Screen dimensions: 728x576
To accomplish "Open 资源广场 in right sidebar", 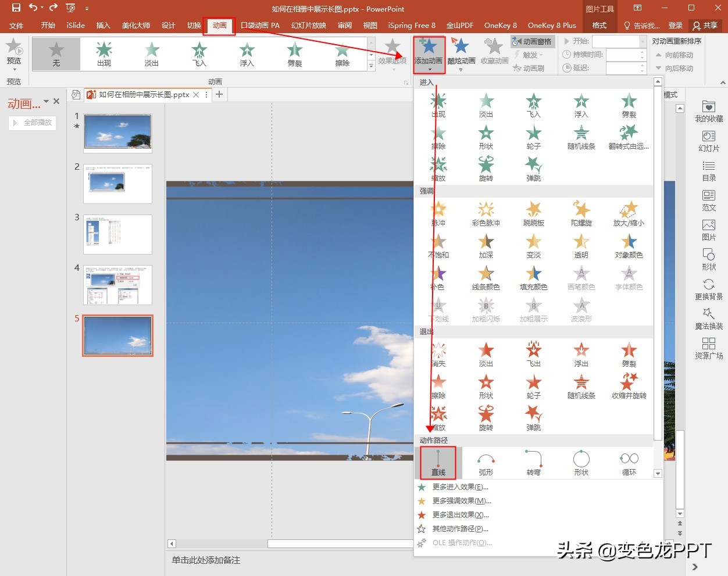I will (709, 348).
